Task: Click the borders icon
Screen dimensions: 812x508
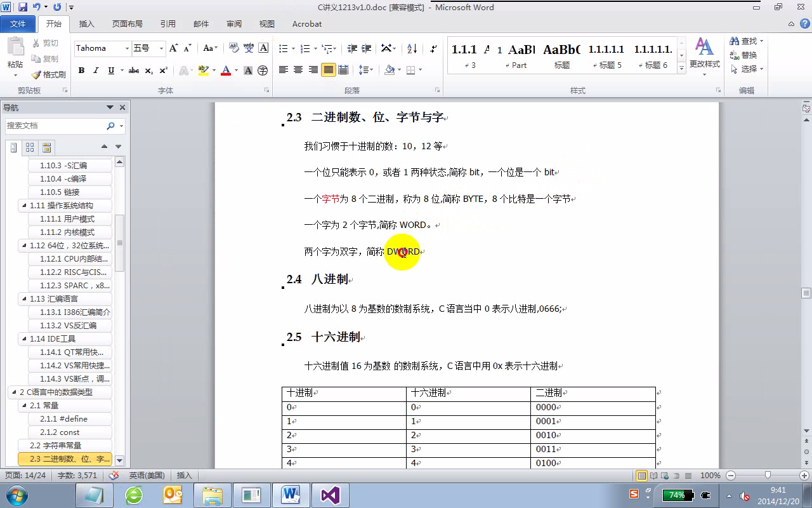Action: coord(411,70)
